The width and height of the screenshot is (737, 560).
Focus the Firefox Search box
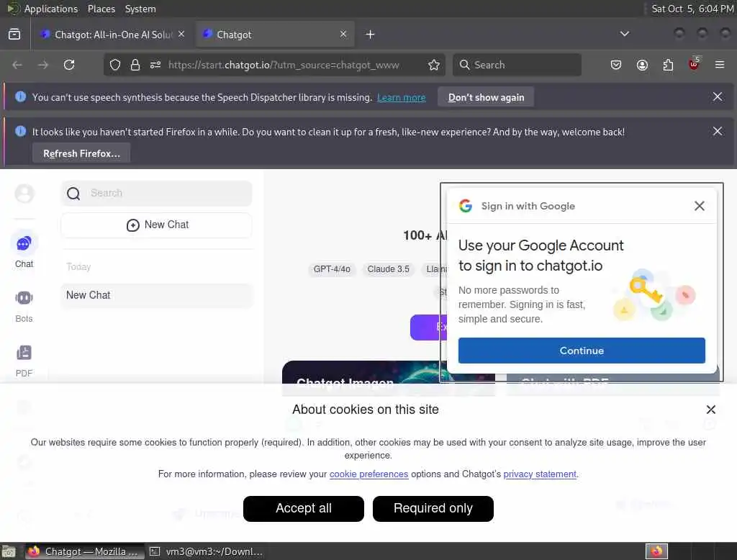tap(517, 65)
